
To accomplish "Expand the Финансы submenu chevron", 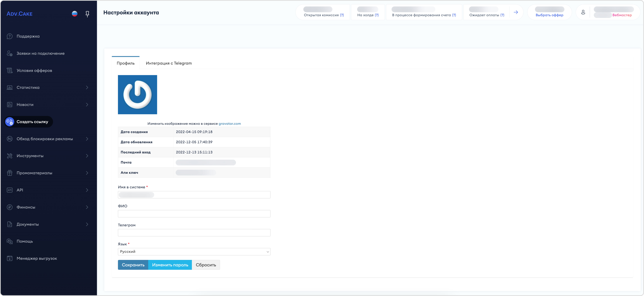I will click(x=87, y=207).
